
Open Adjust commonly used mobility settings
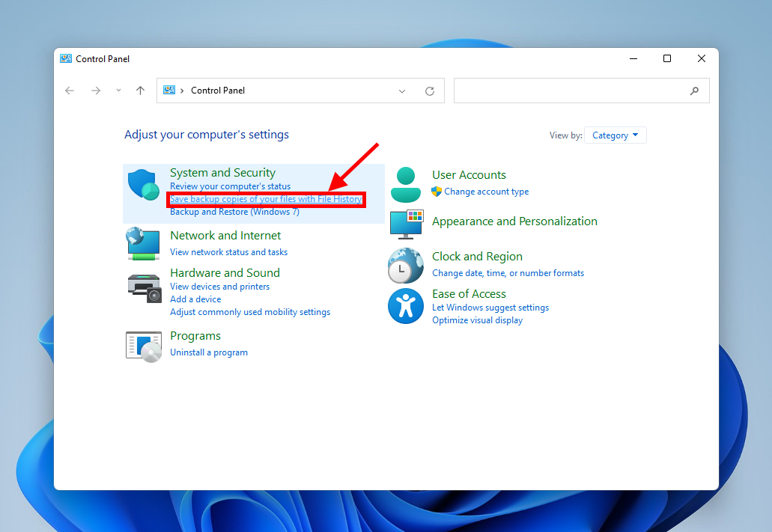250,312
